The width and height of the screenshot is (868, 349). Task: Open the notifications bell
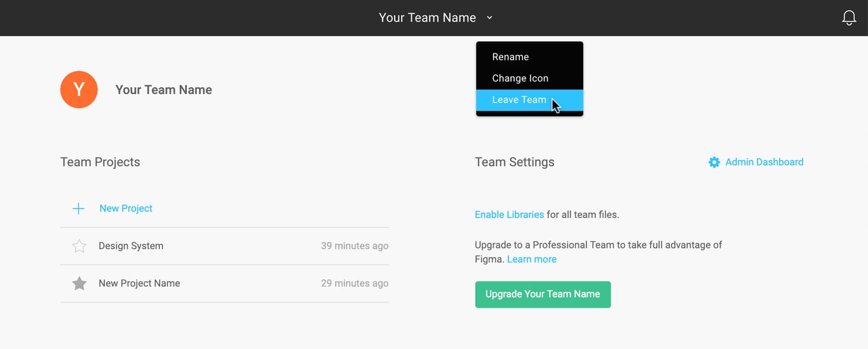click(x=849, y=18)
